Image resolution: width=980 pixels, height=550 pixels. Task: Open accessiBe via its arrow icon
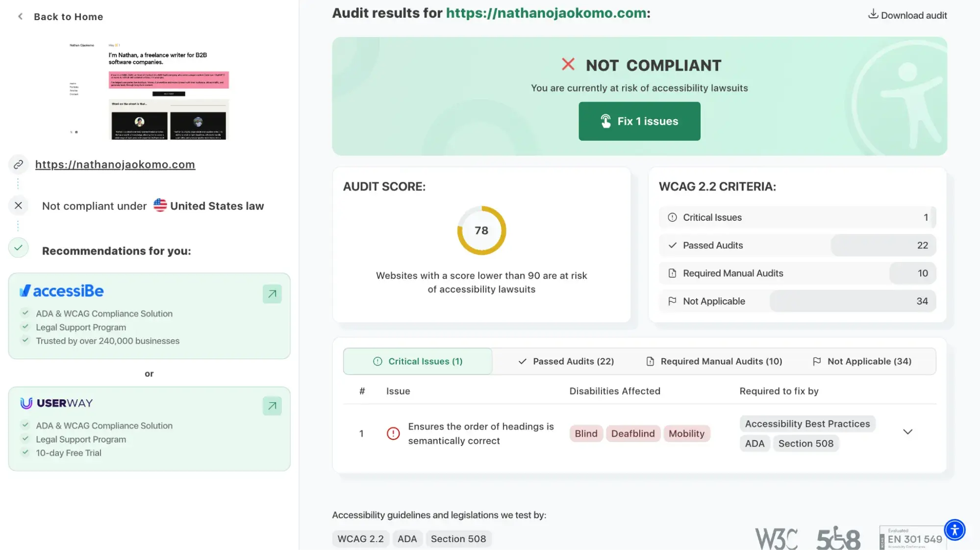pyautogui.click(x=272, y=294)
